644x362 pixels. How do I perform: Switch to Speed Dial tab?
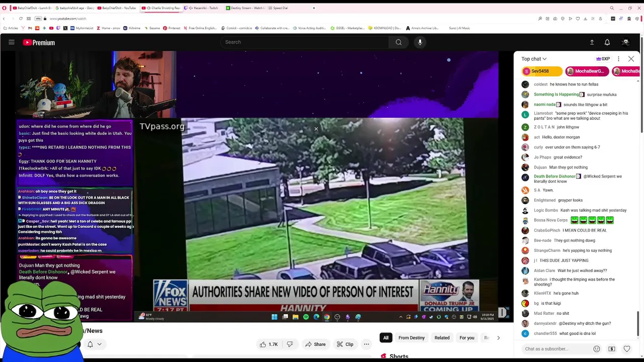278,8
